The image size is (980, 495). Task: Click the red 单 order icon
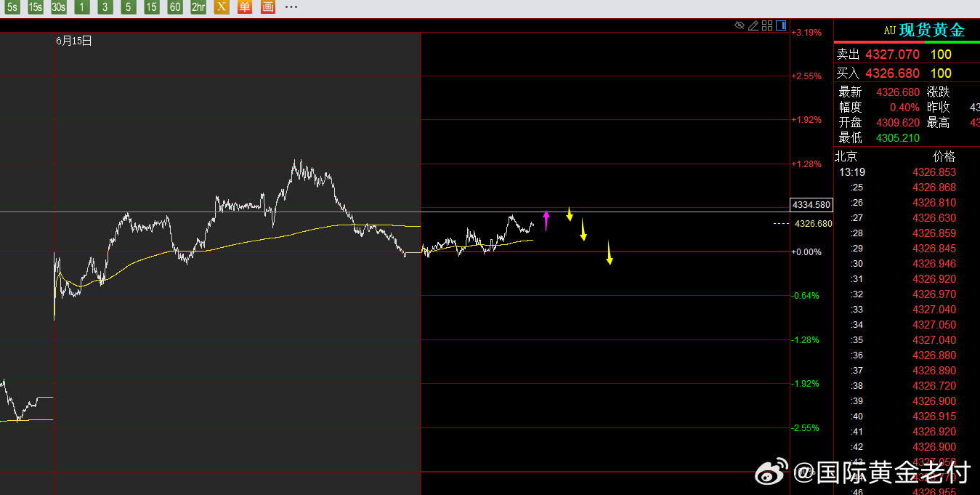click(x=245, y=7)
